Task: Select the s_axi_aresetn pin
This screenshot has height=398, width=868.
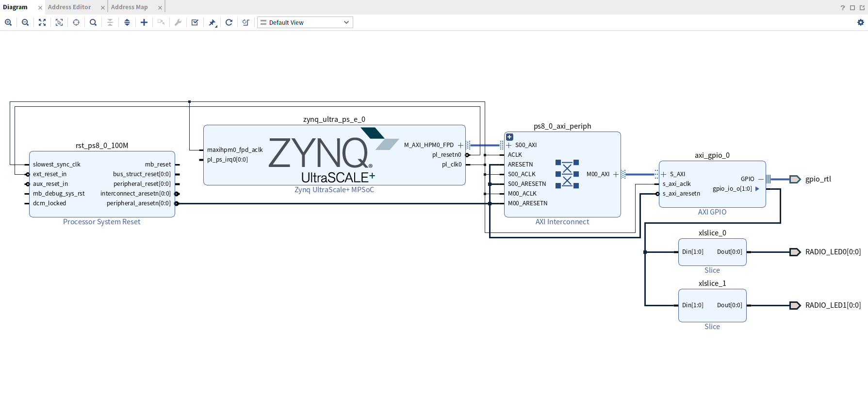Action: tap(682, 194)
